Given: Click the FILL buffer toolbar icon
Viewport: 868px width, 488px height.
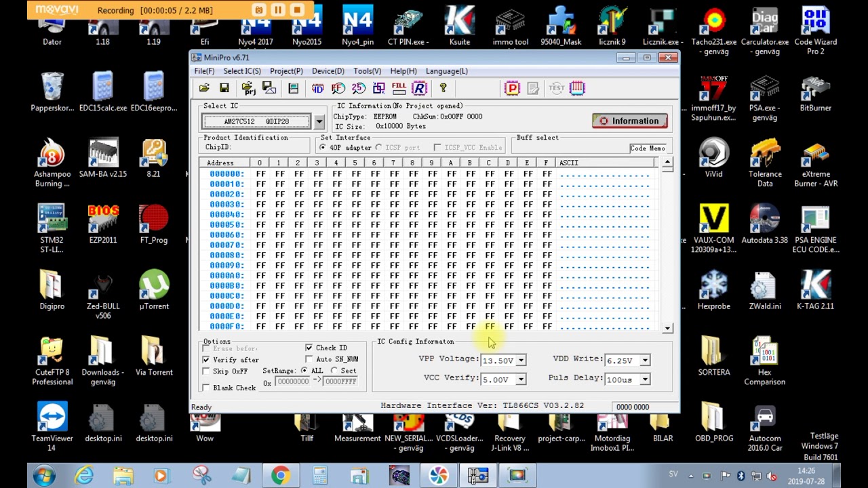Looking at the screenshot, I should 399,88.
